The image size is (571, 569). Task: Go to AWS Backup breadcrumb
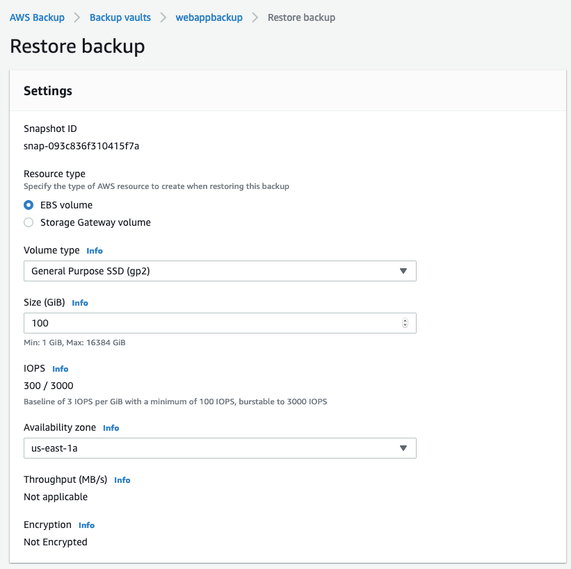pyautogui.click(x=37, y=17)
